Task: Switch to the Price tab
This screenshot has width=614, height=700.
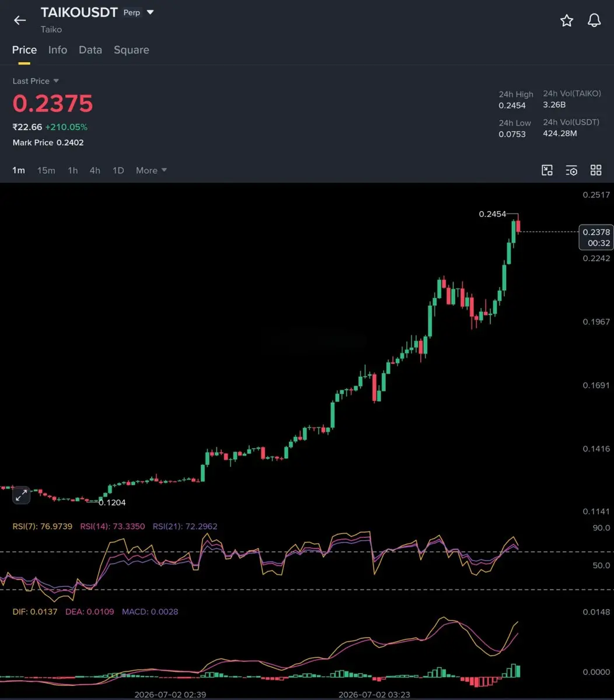Action: point(25,50)
